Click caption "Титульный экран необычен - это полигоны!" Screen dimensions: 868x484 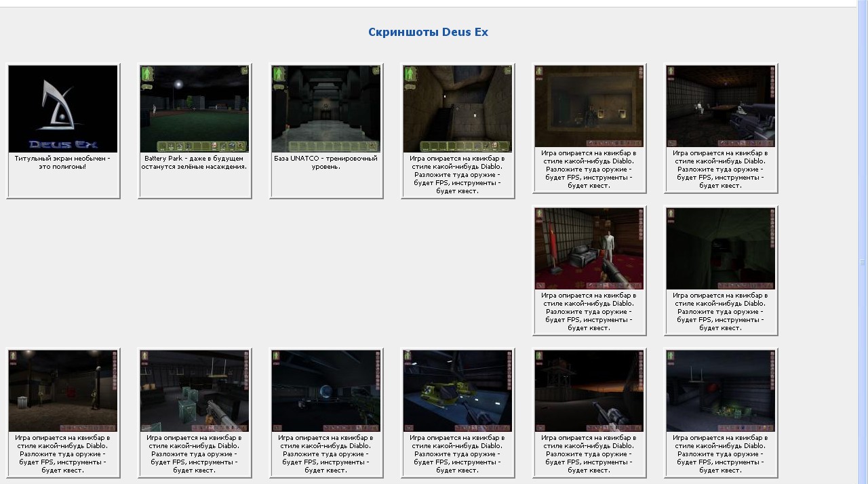(63, 162)
